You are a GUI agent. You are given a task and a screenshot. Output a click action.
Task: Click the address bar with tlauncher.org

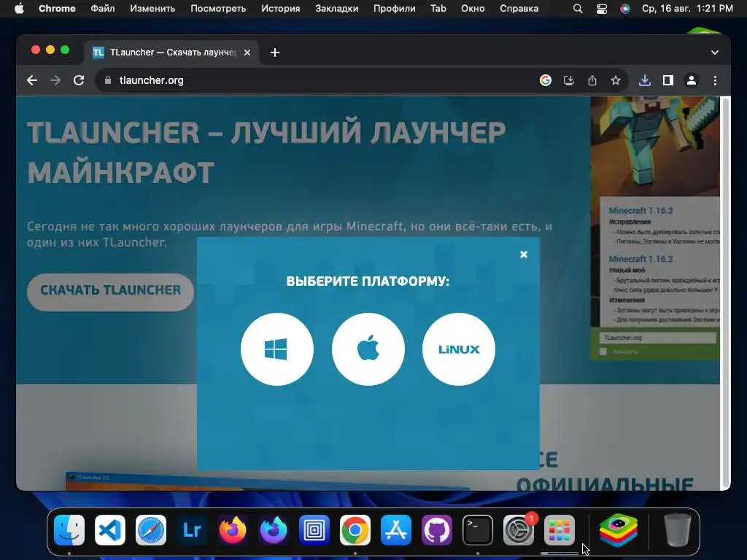(314, 80)
